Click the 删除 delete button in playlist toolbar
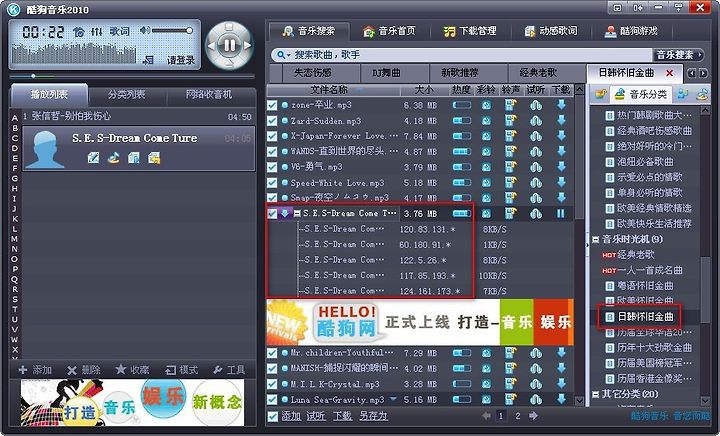 [x=84, y=370]
